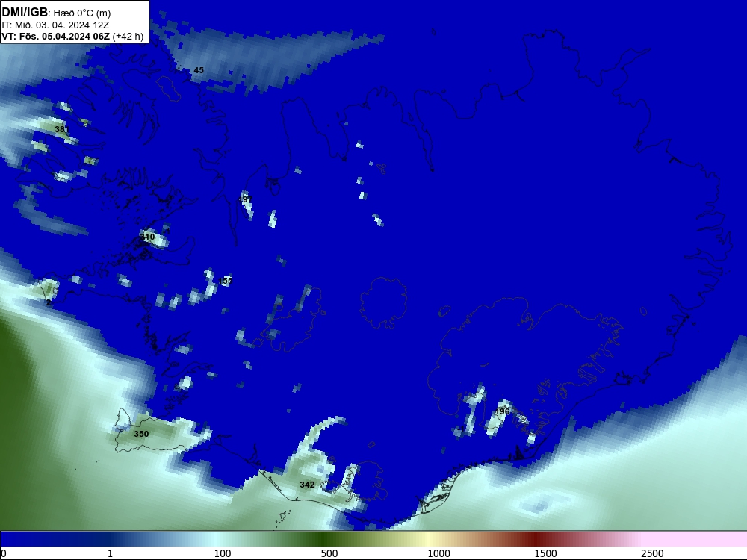Click the map value label 497
Image resolution: width=747 pixels, height=560 pixels.
245,199
